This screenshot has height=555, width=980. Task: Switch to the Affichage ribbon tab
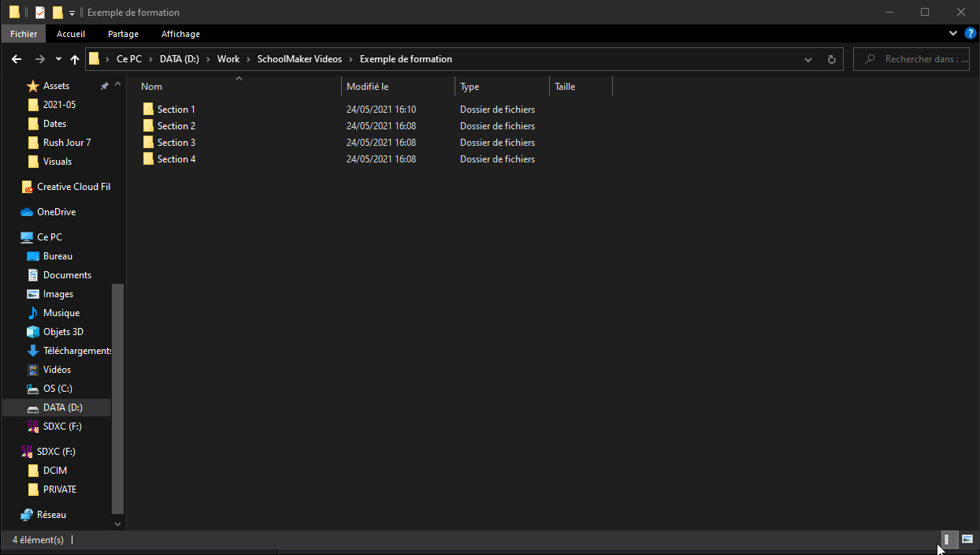pyautogui.click(x=180, y=34)
